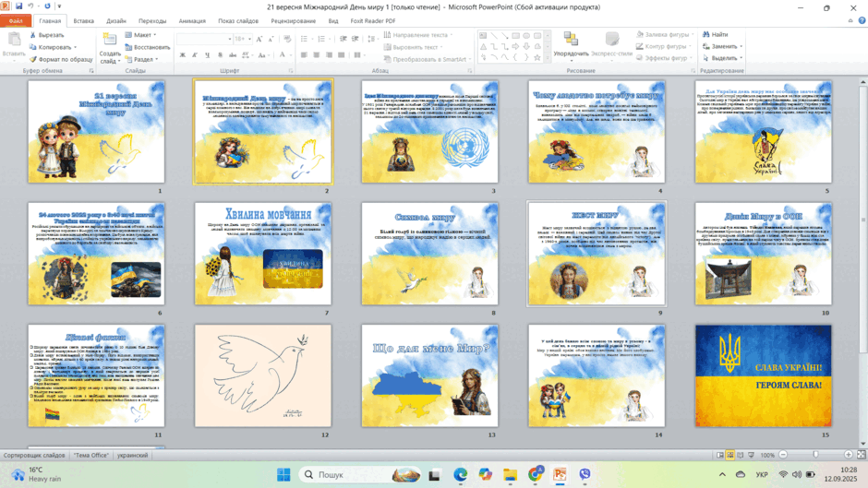Open PowerPoint from the Windows taskbar
The image size is (868, 488).
[x=561, y=474]
